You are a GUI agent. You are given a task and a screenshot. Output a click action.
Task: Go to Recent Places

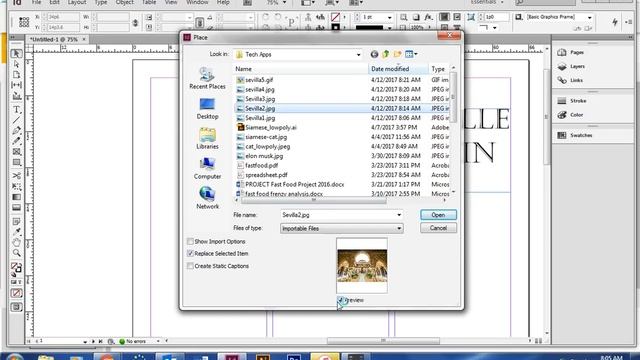pos(207,78)
